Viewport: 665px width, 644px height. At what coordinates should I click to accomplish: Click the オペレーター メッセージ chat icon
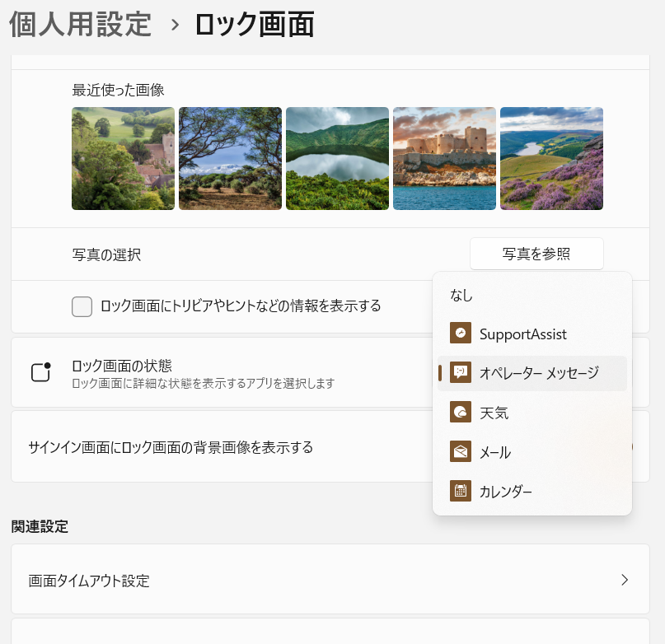tap(460, 372)
